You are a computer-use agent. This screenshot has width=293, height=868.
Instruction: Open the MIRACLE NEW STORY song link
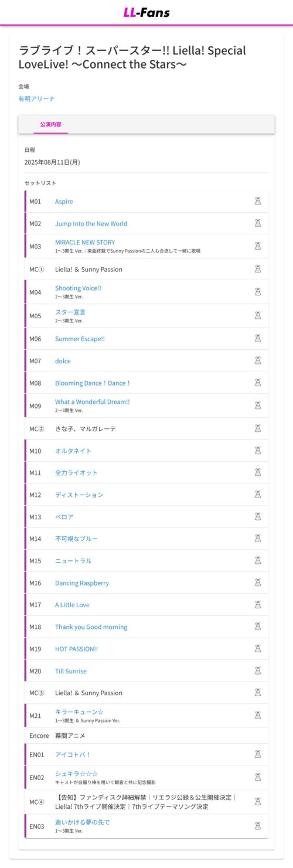click(x=85, y=242)
